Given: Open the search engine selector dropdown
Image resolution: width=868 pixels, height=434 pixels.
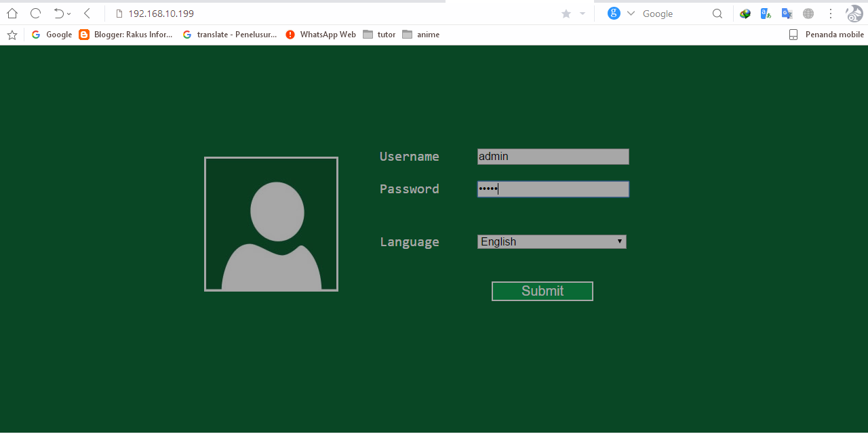Looking at the screenshot, I should (x=631, y=13).
